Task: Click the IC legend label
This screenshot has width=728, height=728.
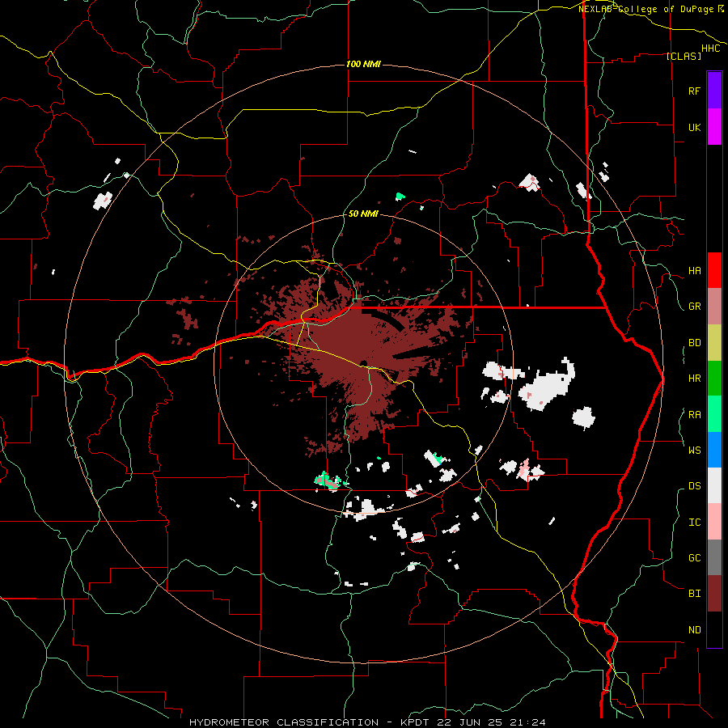Action: (x=694, y=523)
